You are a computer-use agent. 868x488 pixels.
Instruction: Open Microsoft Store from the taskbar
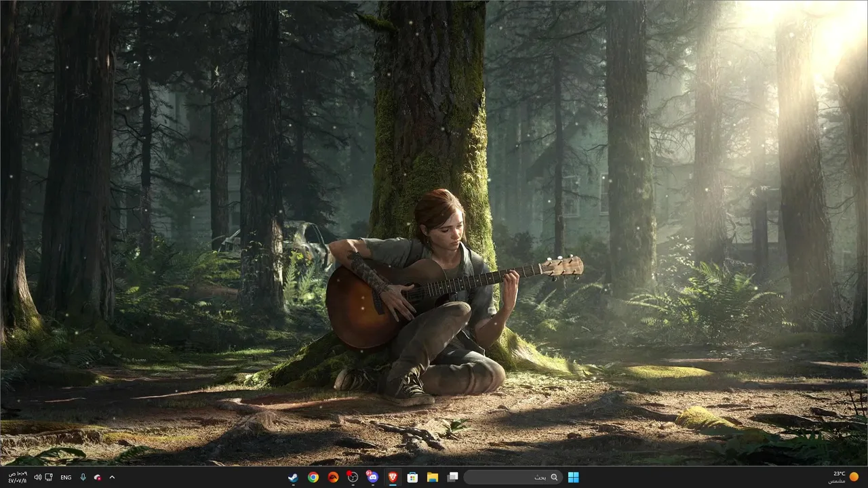coord(412,477)
